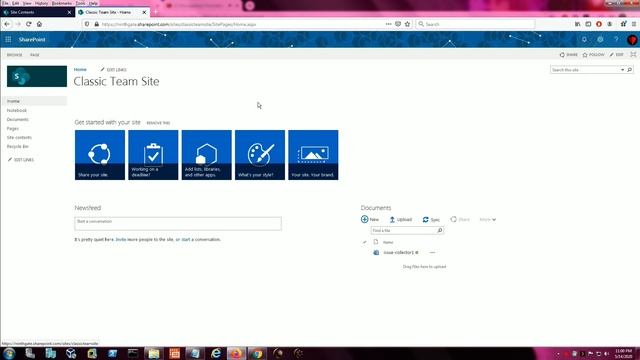Switch to Firefox in the taskbar

pos(236,353)
